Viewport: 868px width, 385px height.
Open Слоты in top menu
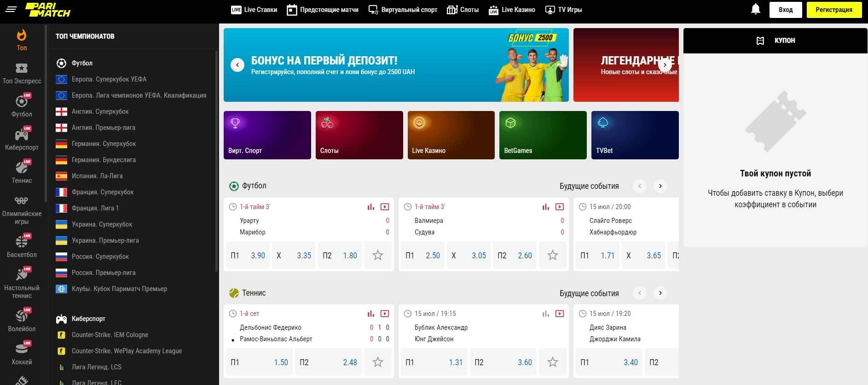463,10
